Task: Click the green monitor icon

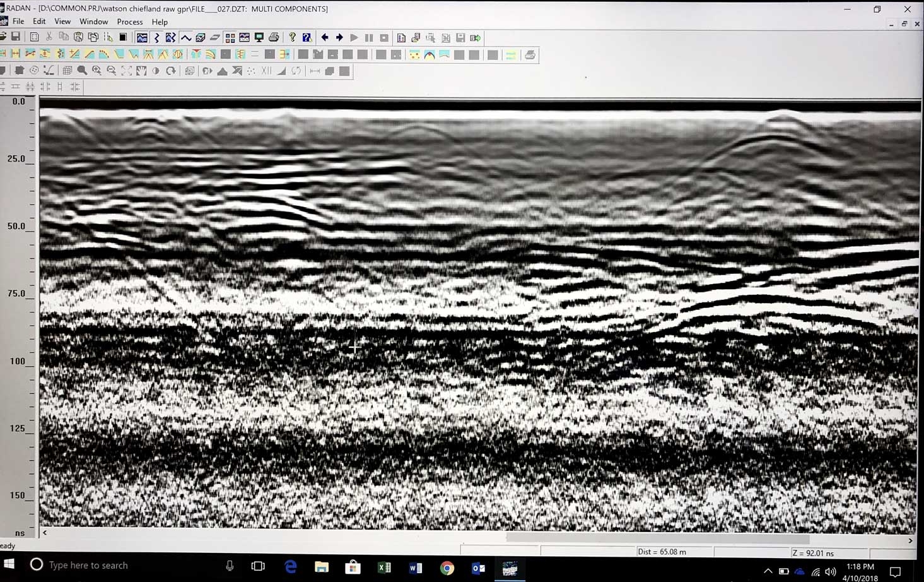Action: tap(259, 38)
